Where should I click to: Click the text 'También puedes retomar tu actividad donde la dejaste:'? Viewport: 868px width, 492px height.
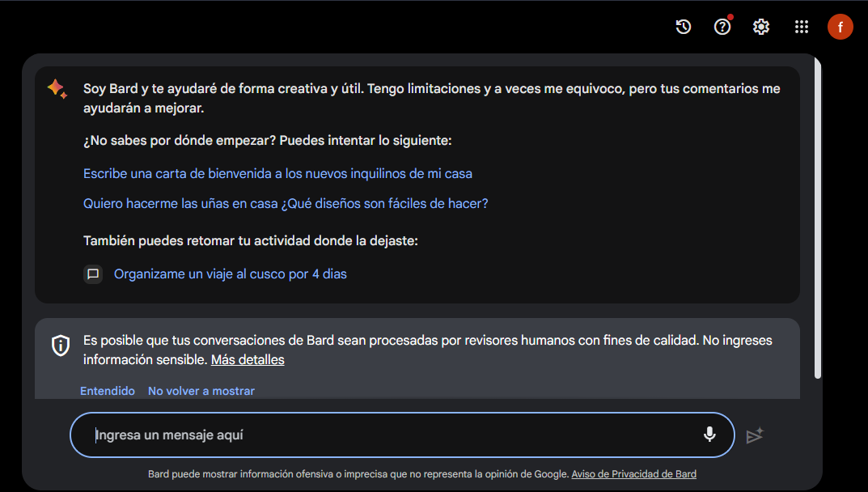tap(251, 240)
